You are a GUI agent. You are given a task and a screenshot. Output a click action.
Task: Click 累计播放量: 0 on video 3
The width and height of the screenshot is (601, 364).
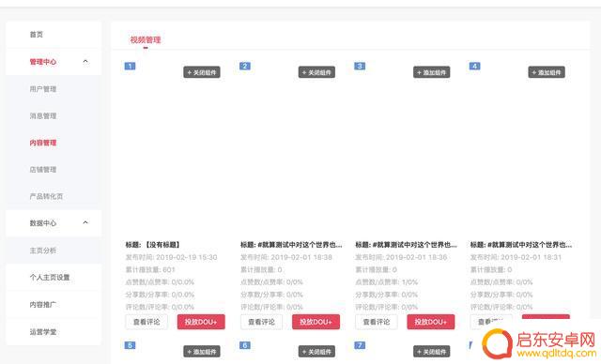coord(377,269)
